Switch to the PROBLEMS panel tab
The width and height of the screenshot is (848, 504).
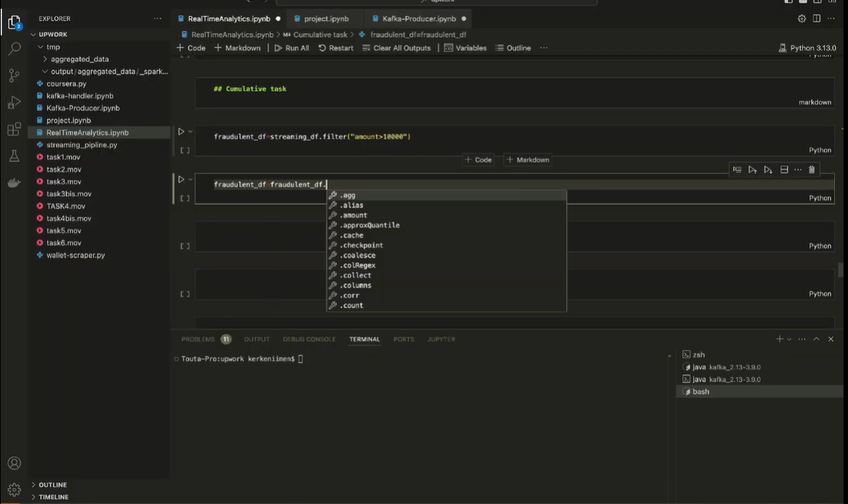point(198,339)
